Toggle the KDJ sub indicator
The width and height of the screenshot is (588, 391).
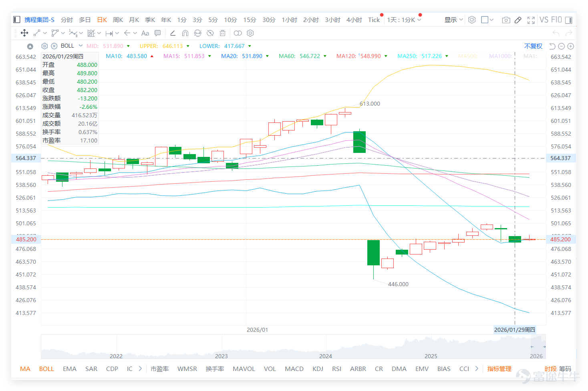(x=318, y=369)
